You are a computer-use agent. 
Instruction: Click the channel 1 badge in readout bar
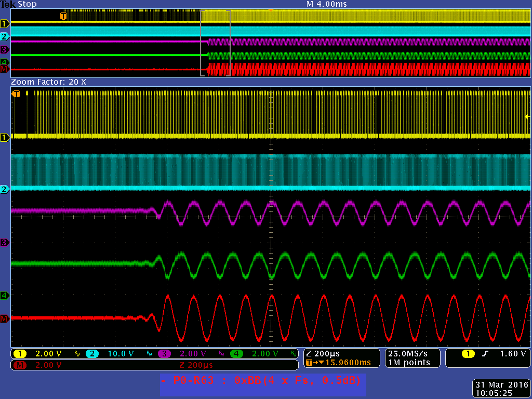[20, 354]
